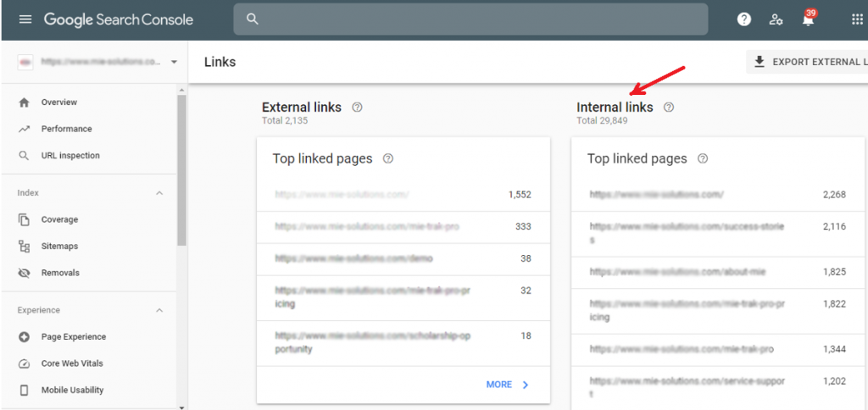The image size is (868, 410).
Task: Click help icon beside Internal links
Action: 669,108
